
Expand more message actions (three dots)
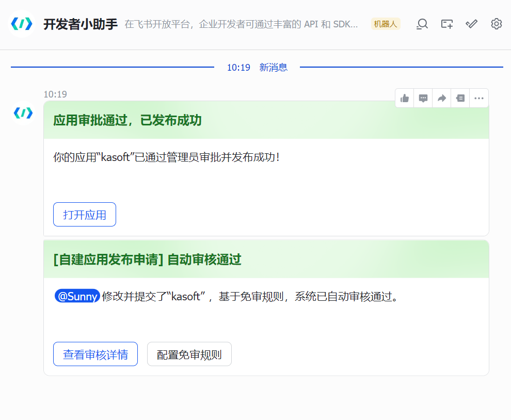coord(479,98)
